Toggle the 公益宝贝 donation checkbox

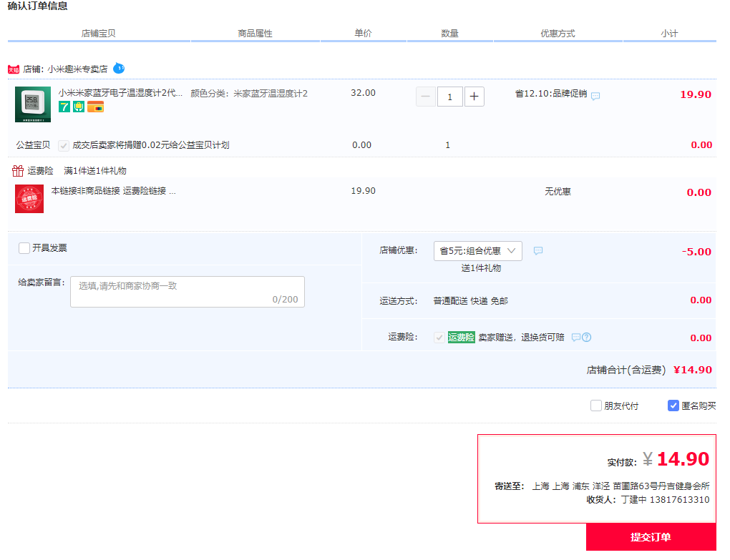(x=64, y=146)
